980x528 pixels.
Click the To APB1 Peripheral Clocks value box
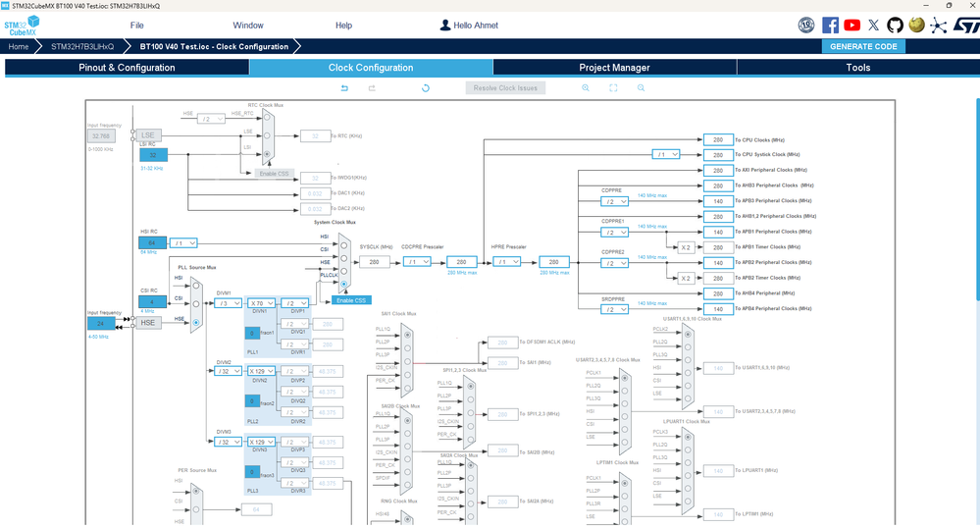click(x=718, y=232)
